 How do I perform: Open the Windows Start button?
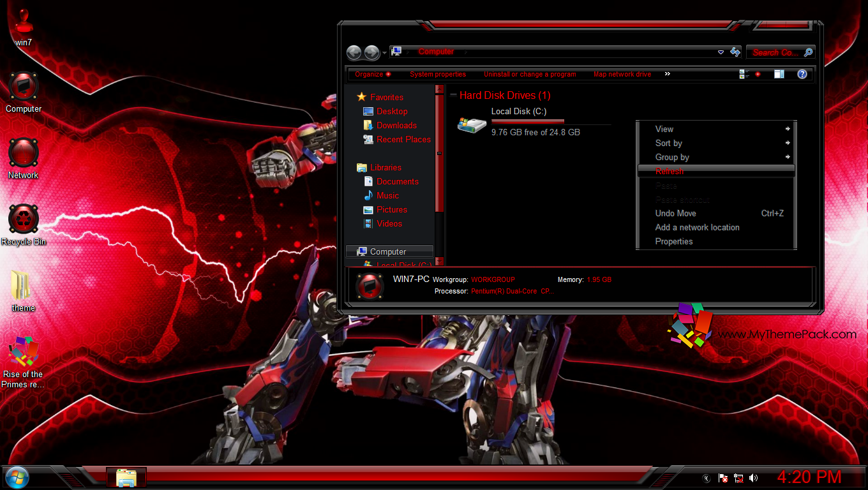pos(16,477)
